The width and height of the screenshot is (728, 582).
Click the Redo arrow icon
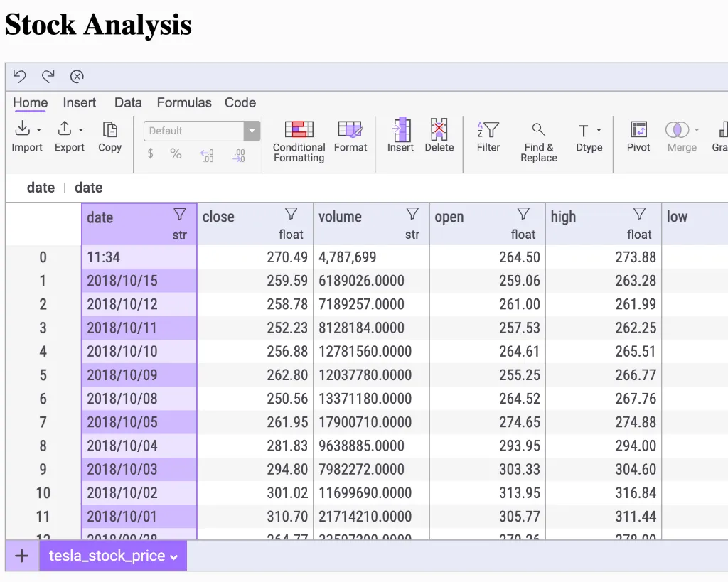pos(48,77)
